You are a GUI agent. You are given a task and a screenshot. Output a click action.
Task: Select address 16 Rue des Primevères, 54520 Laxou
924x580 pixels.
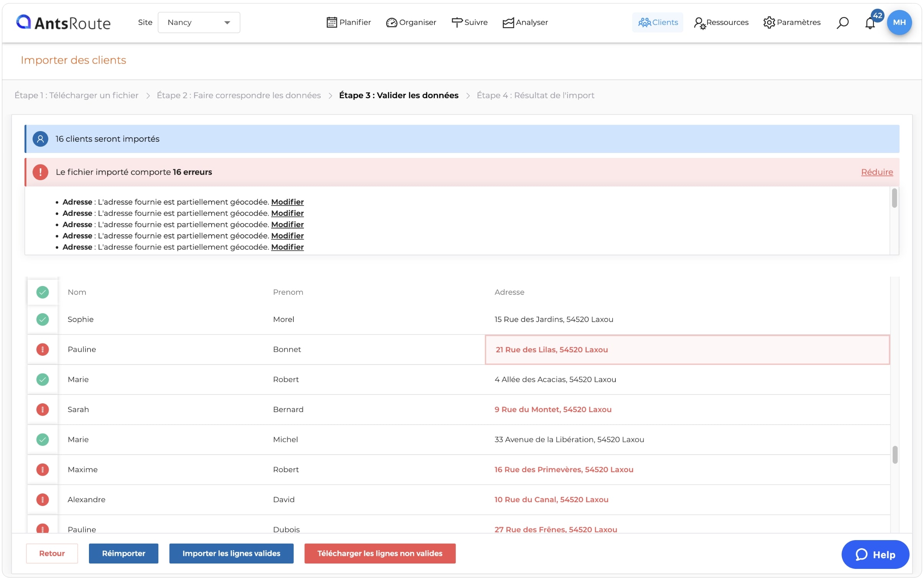coord(564,470)
